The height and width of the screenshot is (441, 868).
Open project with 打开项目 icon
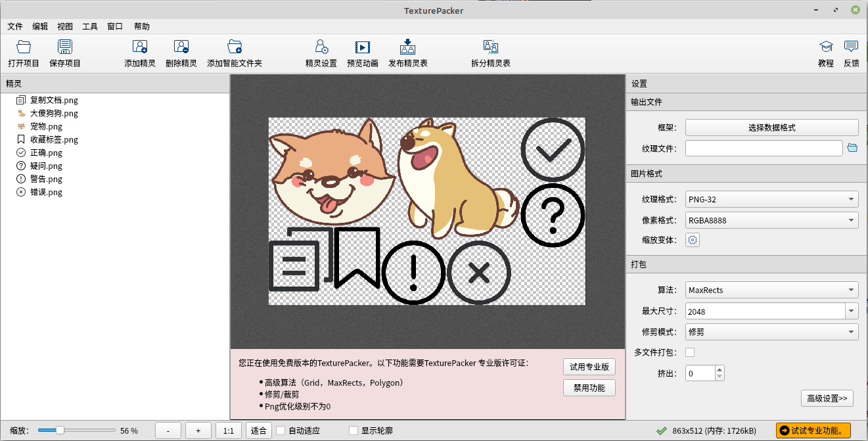(x=24, y=47)
